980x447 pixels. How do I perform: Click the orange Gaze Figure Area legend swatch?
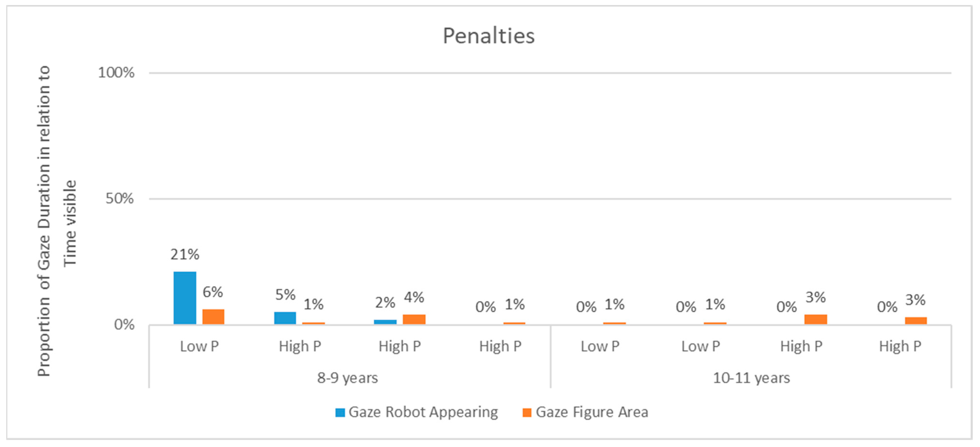[x=527, y=412]
